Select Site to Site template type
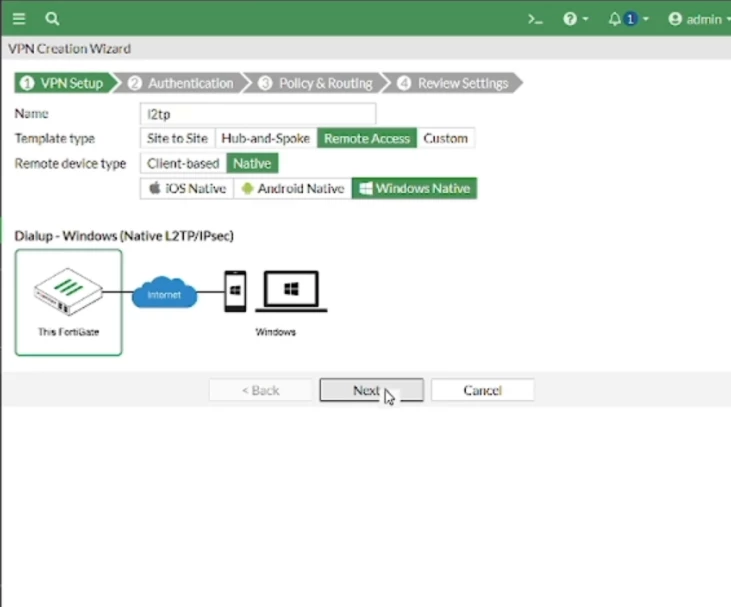The height and width of the screenshot is (607, 731). pos(177,138)
